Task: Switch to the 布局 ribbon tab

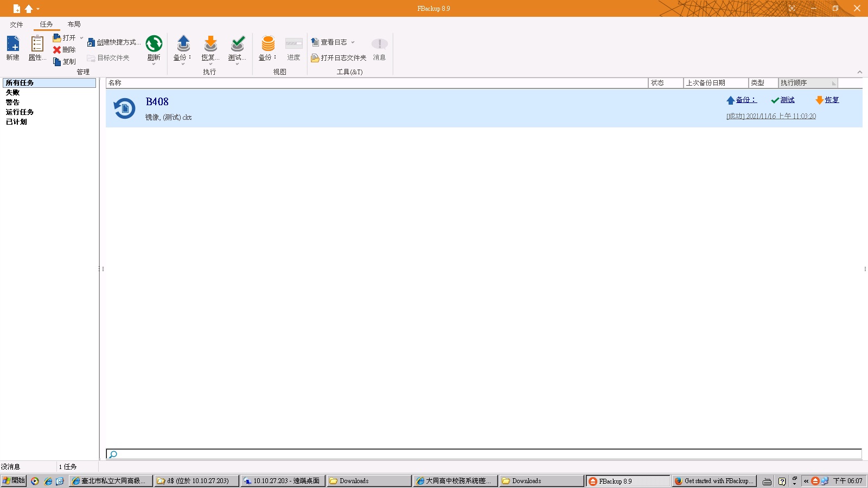Action: [x=74, y=24]
